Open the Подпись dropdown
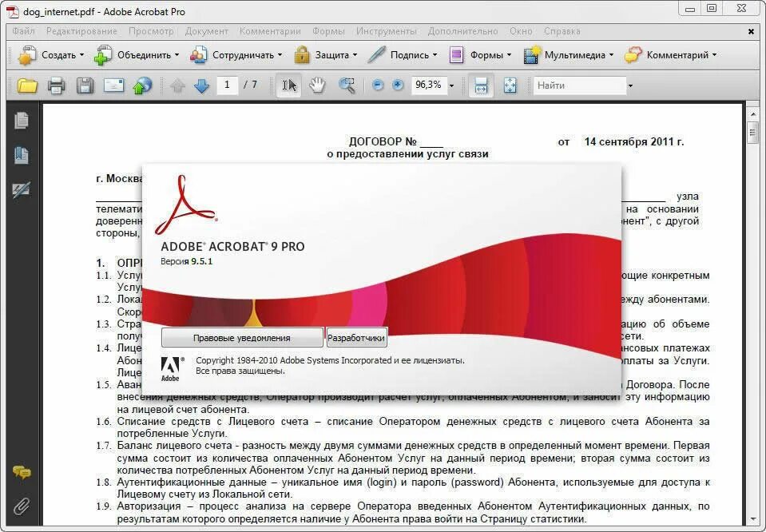Image resolution: width=766 pixels, height=532 pixels. point(403,55)
